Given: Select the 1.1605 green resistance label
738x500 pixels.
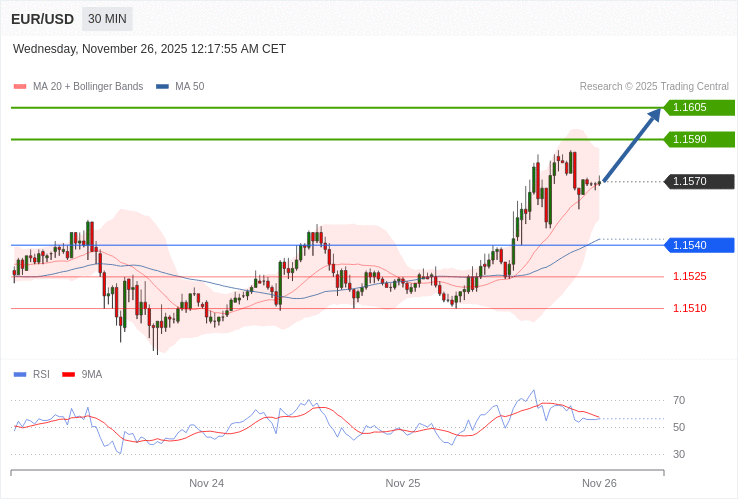Looking at the screenshot, I should click(699, 108).
